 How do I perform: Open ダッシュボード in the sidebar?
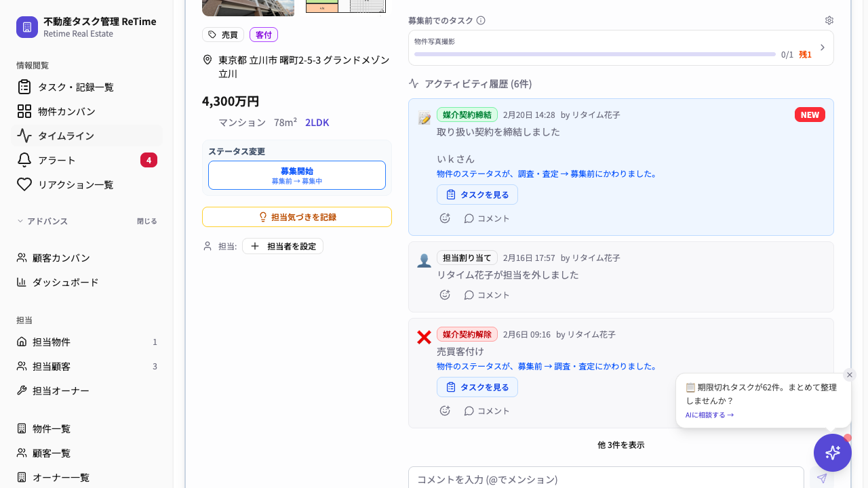coord(87,282)
